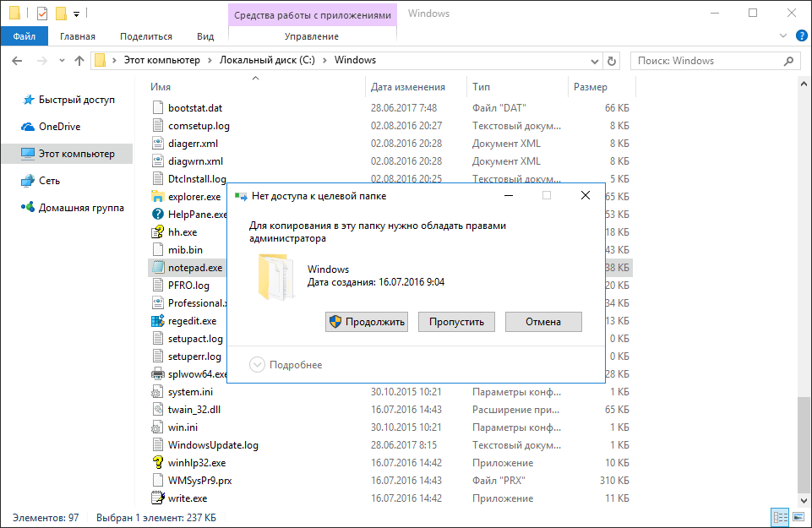
Task: Refresh the folder using the refresh icon
Action: point(611,60)
